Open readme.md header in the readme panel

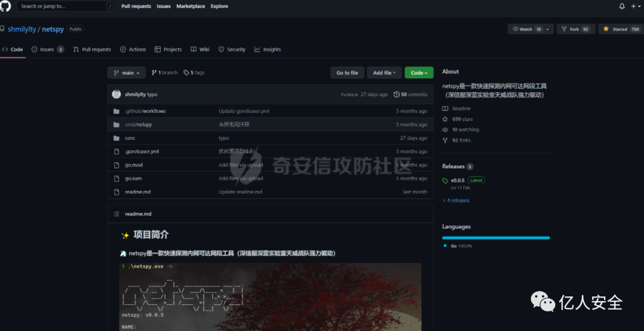point(138,214)
